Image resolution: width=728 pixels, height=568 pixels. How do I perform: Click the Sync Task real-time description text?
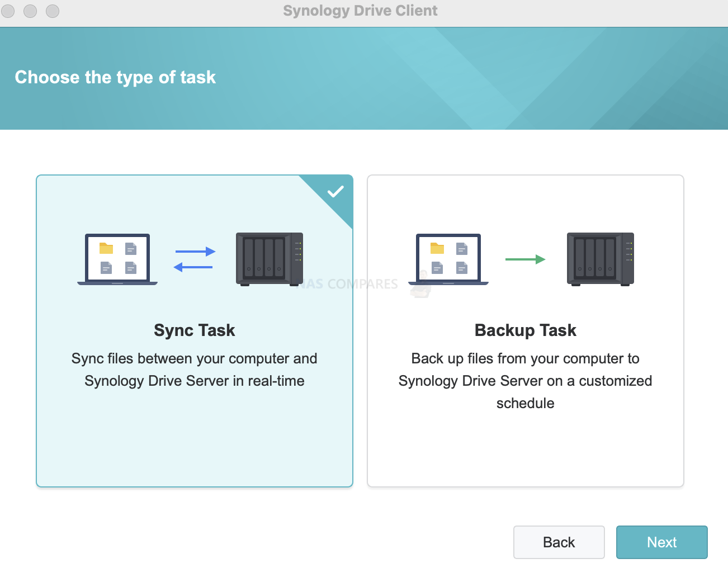[195, 370]
